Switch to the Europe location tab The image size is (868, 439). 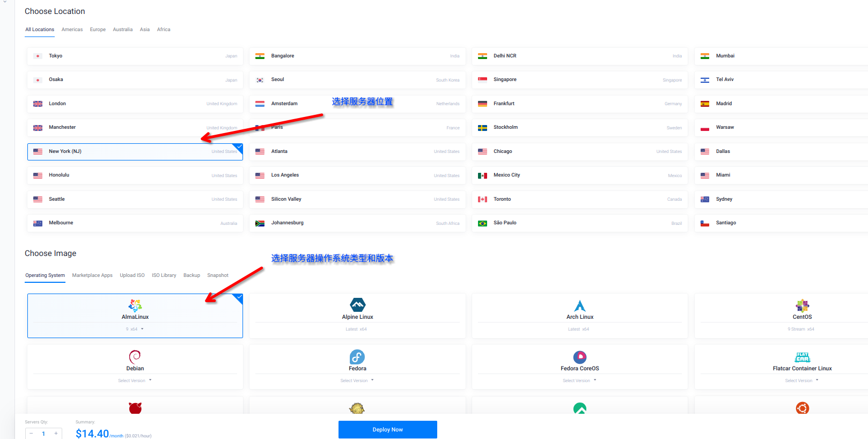coord(98,30)
